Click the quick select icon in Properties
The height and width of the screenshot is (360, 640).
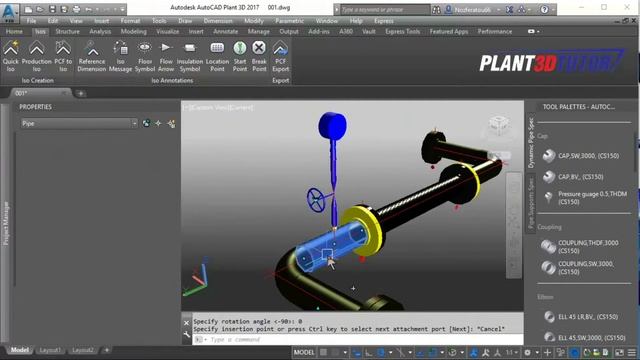click(171, 123)
